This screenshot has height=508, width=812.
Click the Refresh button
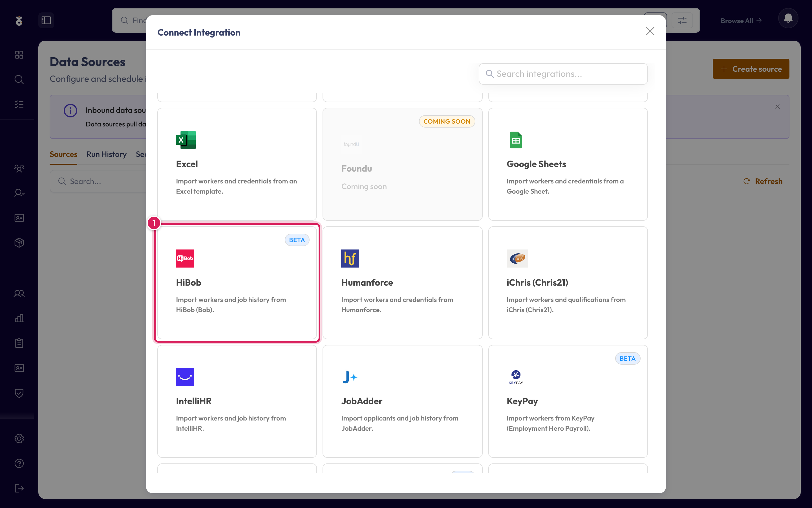[x=763, y=181]
